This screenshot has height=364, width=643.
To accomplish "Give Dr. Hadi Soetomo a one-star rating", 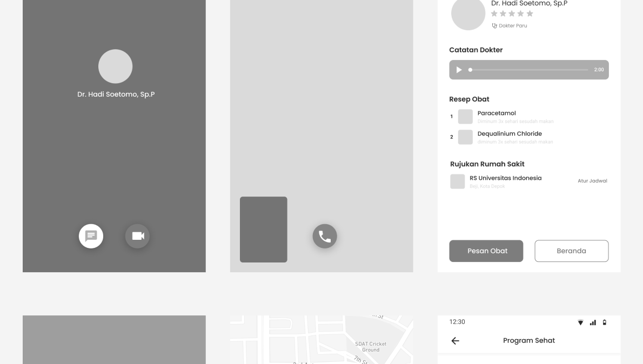I will pyautogui.click(x=494, y=13).
